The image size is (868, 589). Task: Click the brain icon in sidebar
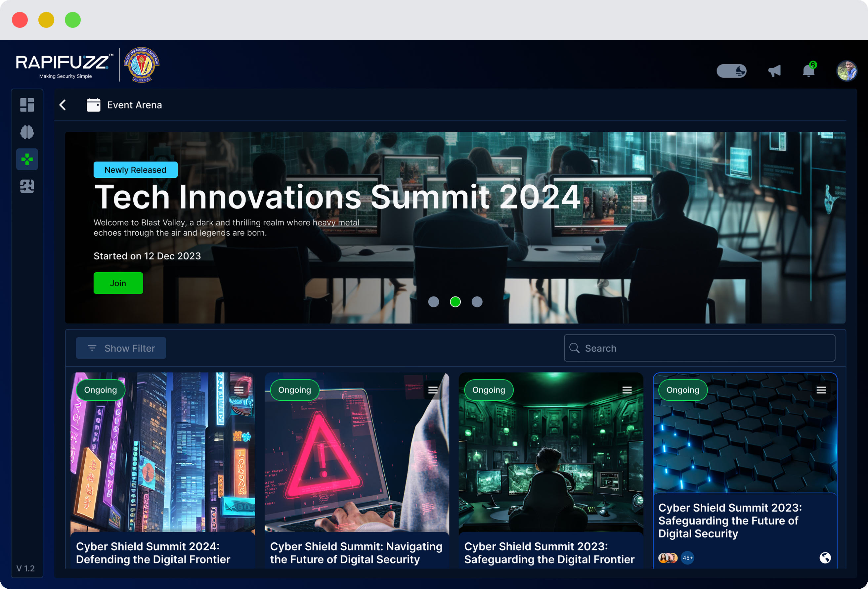27,132
